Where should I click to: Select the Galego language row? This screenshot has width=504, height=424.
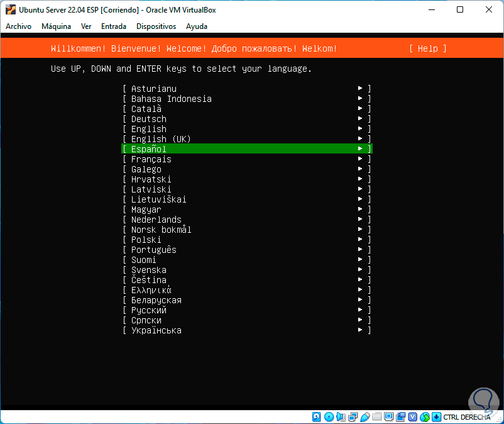[x=247, y=169]
